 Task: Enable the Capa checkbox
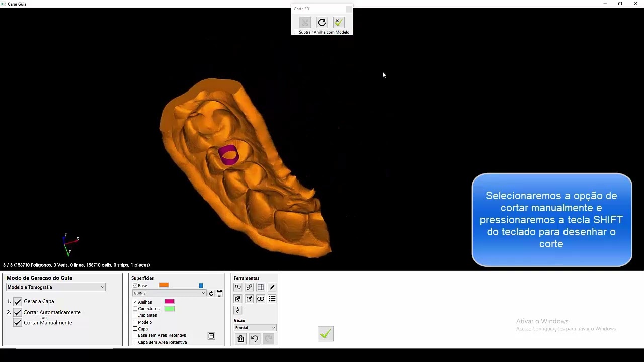point(135,329)
